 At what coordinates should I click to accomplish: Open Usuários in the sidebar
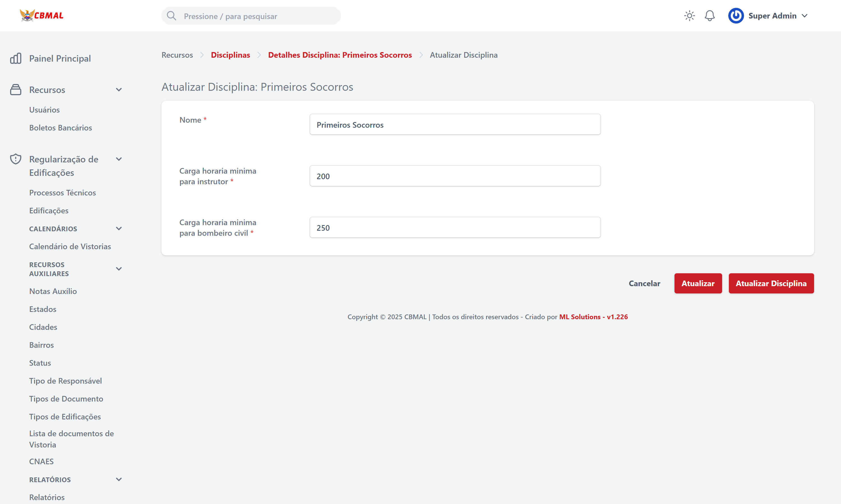click(x=44, y=110)
